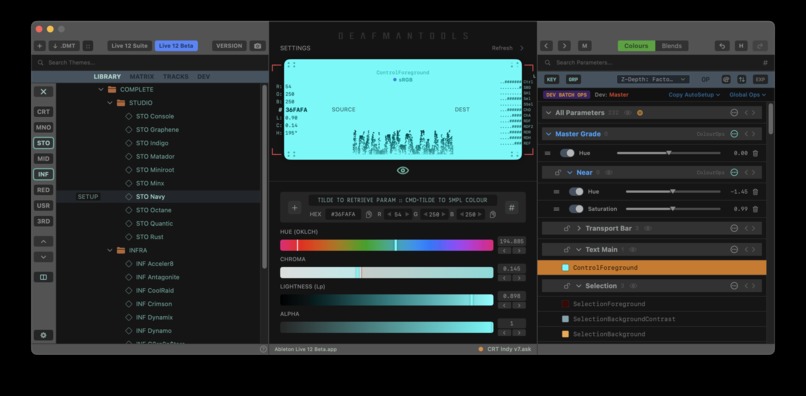Click the Live 12 Beta button
The image size is (806, 396).
click(x=176, y=46)
